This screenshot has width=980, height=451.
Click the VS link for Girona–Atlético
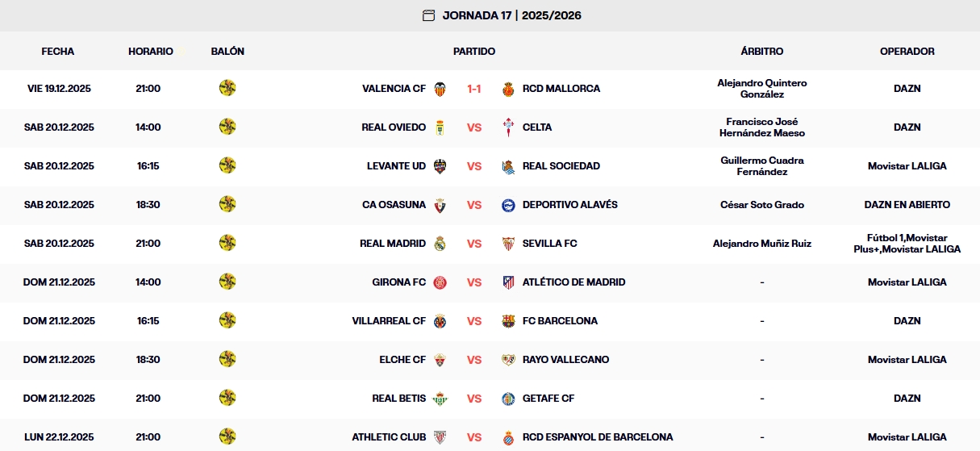click(x=474, y=282)
